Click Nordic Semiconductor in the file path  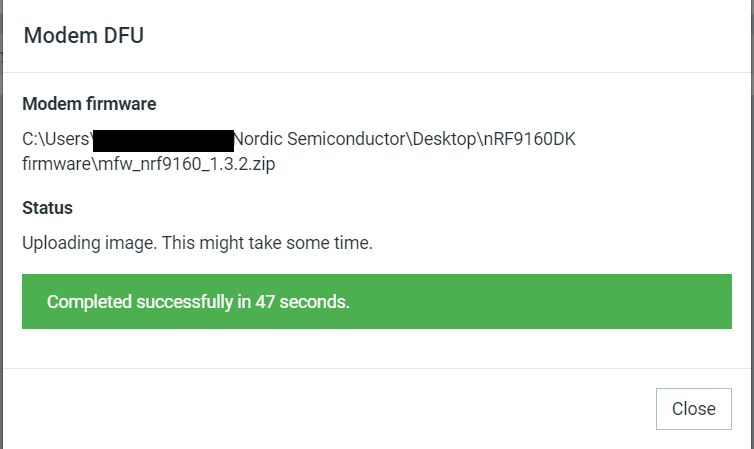[320, 139]
